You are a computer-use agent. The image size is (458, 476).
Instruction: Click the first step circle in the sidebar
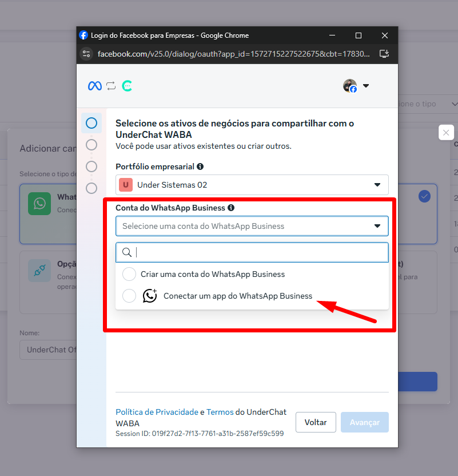[91, 123]
